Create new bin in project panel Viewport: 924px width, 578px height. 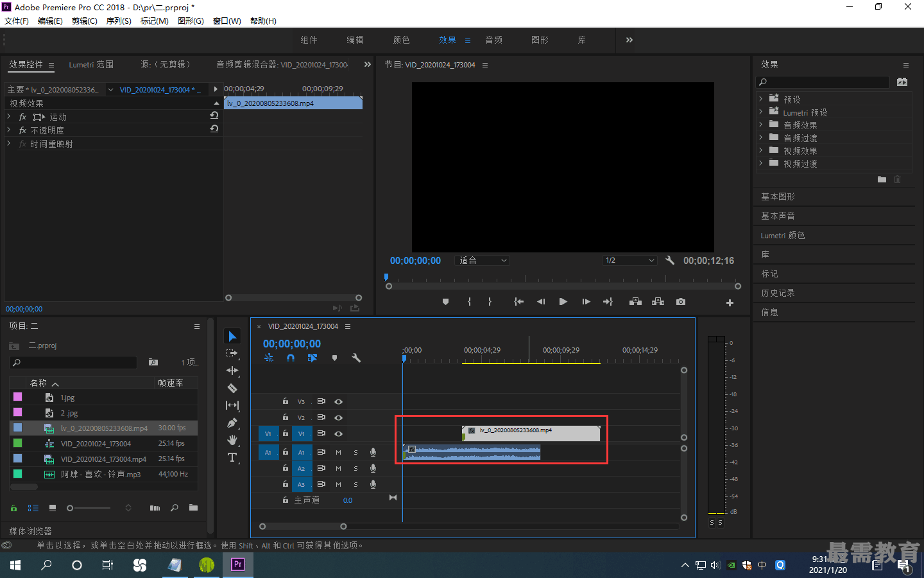pos(193,507)
